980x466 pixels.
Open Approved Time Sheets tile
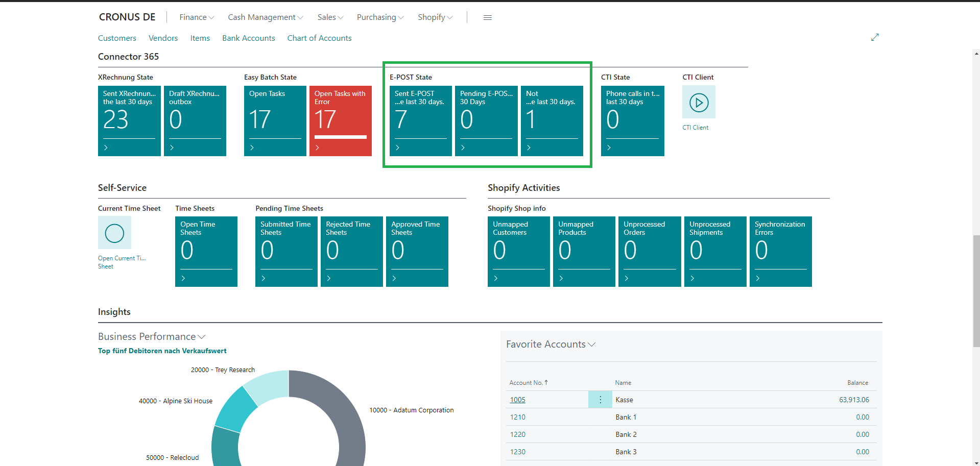417,251
